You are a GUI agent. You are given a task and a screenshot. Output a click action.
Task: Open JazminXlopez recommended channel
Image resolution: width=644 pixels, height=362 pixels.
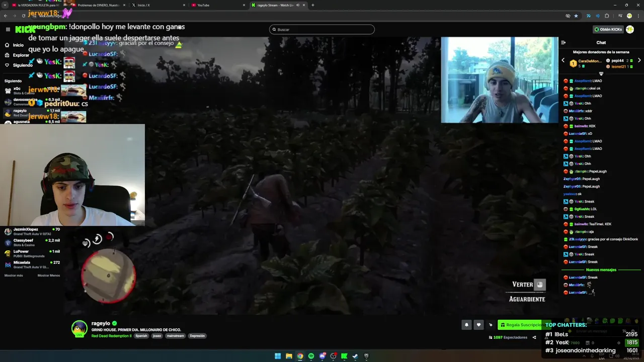(32, 231)
